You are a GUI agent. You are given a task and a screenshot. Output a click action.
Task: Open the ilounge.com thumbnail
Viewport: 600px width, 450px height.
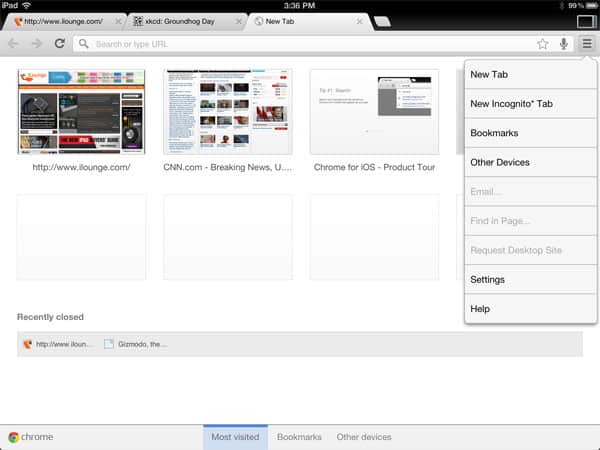81,112
